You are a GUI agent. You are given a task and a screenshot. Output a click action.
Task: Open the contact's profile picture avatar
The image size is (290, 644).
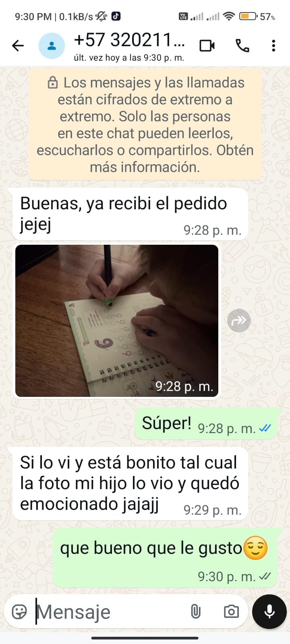(x=52, y=46)
